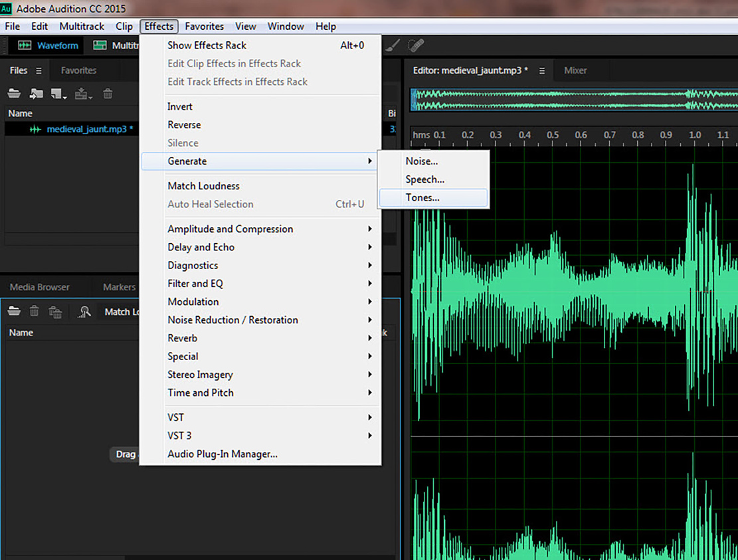The image size is (738, 560).
Task: Switch to Markers tab
Action: click(119, 287)
